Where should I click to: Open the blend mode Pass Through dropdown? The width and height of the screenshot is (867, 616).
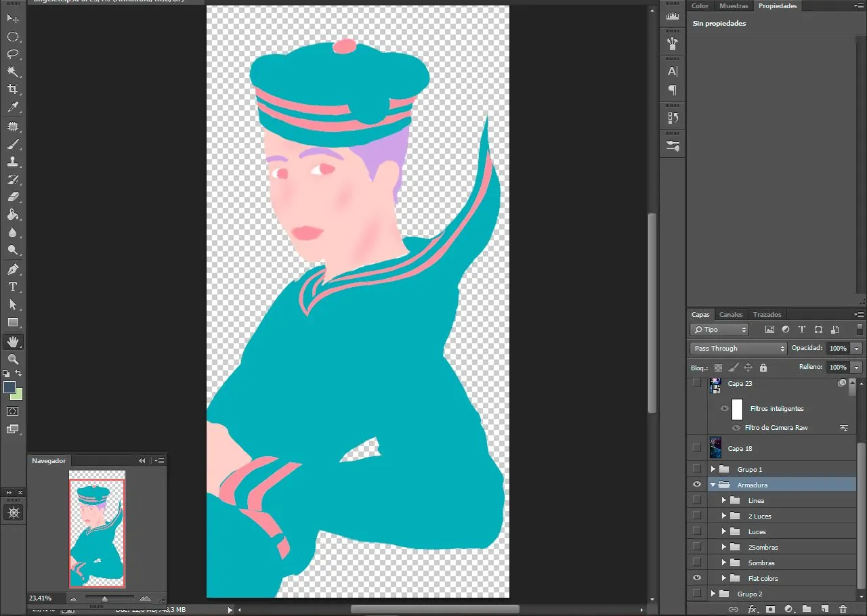(738, 348)
